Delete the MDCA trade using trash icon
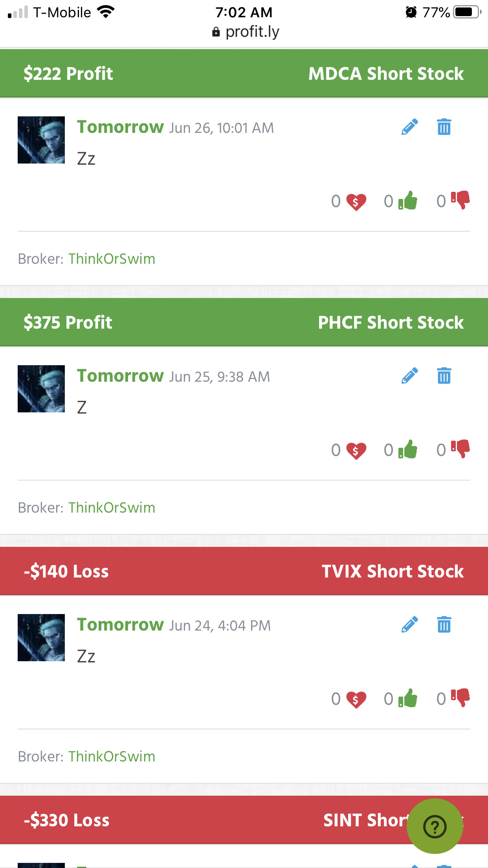Screen dimensions: 488x868 pyautogui.click(x=444, y=127)
